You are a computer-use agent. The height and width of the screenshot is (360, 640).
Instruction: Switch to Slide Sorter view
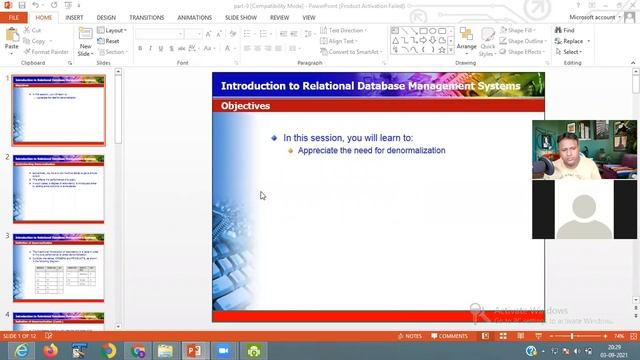point(503,336)
